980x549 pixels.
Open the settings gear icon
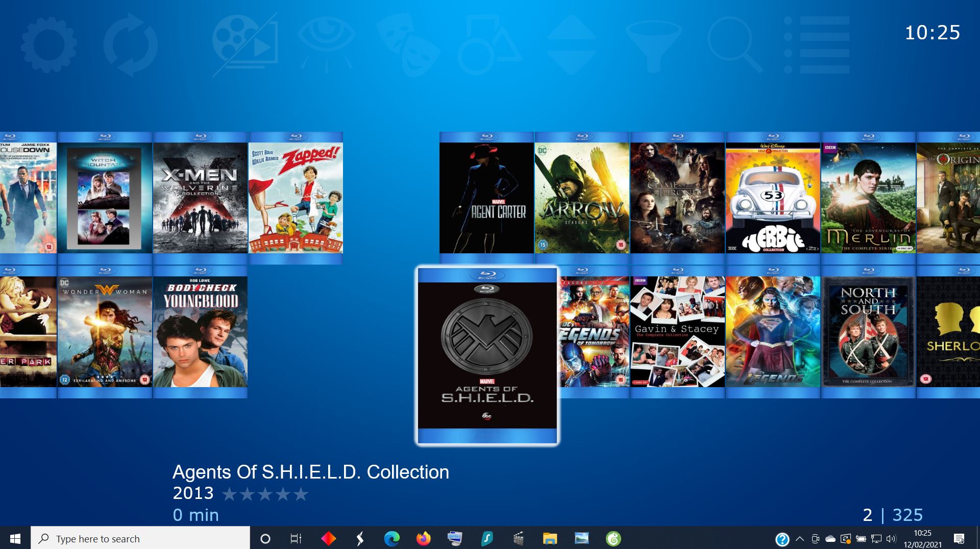48,45
